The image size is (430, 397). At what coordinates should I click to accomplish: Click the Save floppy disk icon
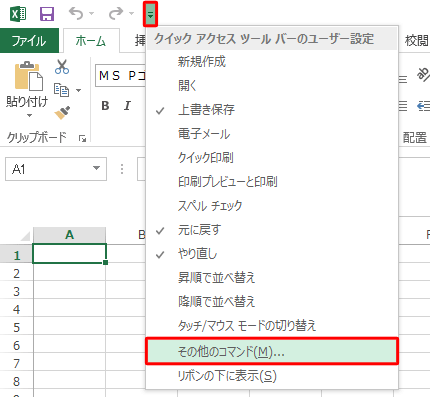(x=47, y=14)
